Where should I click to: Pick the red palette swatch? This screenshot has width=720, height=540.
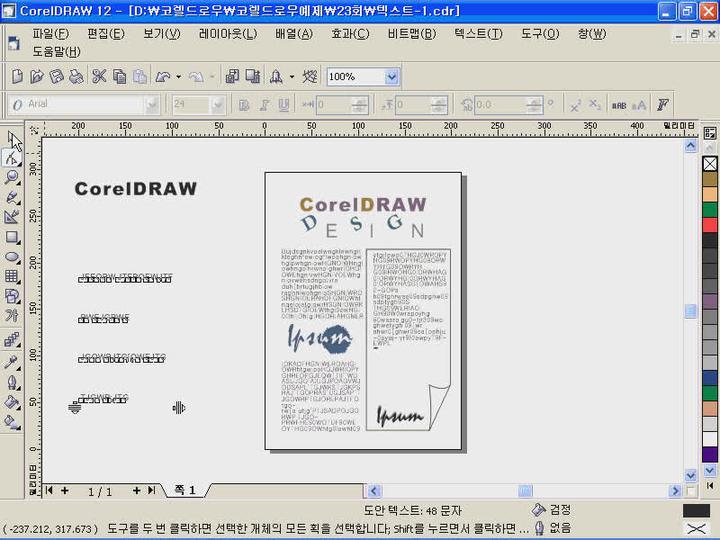[710, 225]
